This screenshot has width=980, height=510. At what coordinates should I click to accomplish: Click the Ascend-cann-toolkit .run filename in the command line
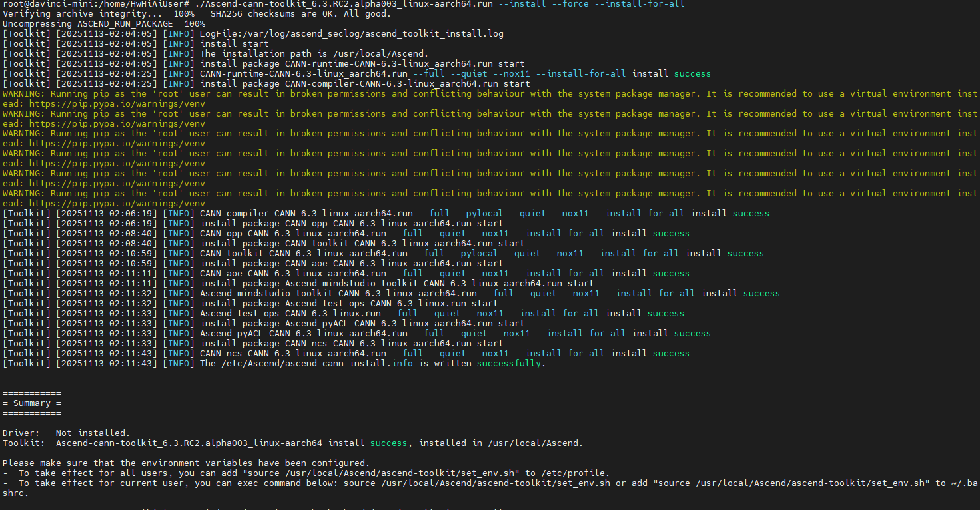pos(345,4)
